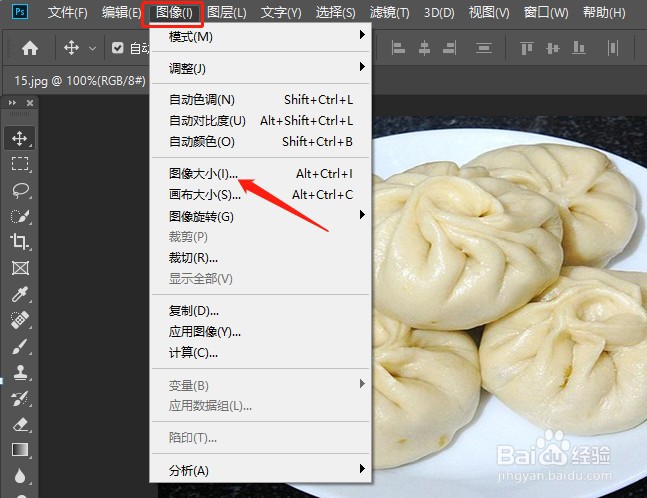Go to the Home screen icon
The height and width of the screenshot is (498, 647).
30,48
